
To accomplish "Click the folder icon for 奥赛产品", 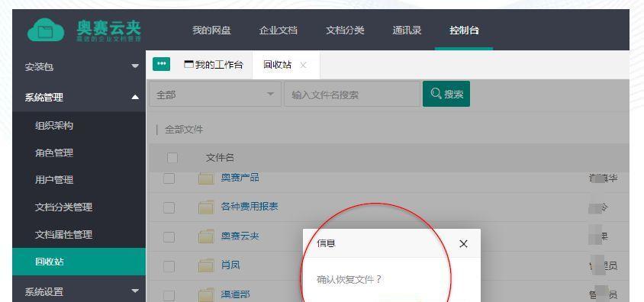I will tap(206, 178).
